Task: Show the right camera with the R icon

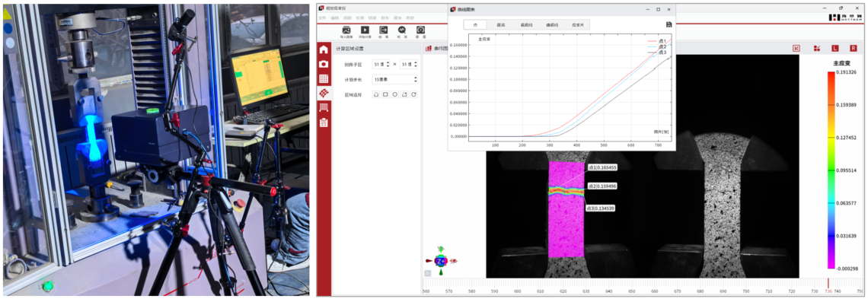Action: pos(853,49)
